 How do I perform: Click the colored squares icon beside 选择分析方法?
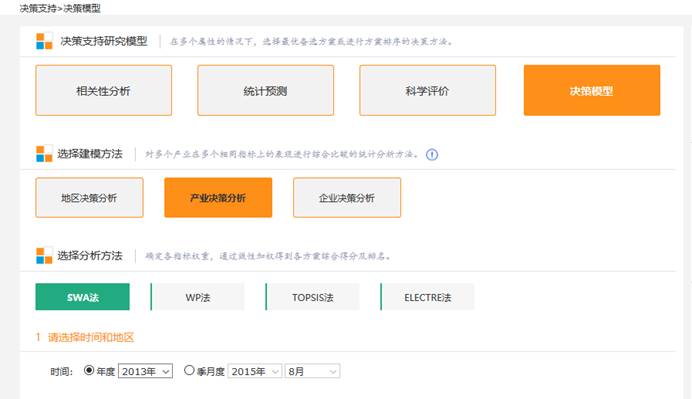point(44,256)
